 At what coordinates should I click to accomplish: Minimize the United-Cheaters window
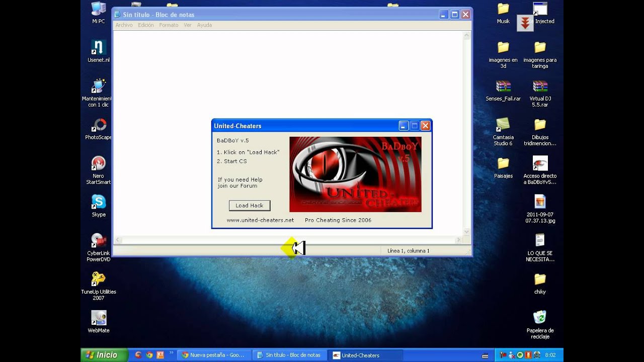click(404, 126)
